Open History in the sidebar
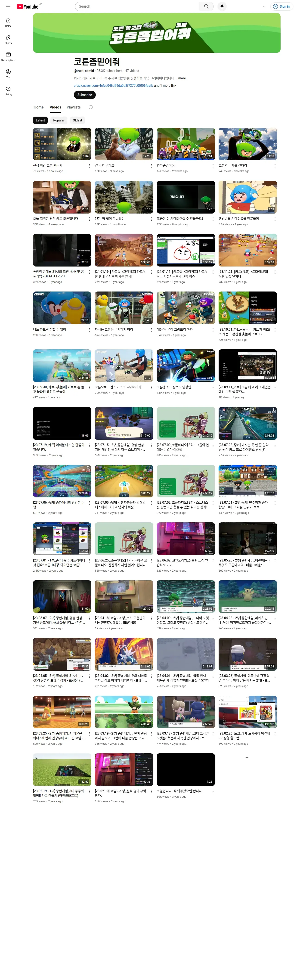Image resolution: width=297 pixels, height=980 pixels. [8, 91]
